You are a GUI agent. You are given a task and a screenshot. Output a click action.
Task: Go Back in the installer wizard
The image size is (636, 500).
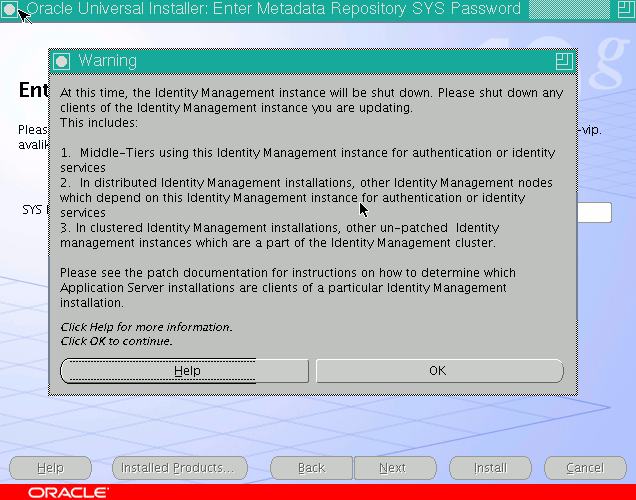[x=312, y=468]
